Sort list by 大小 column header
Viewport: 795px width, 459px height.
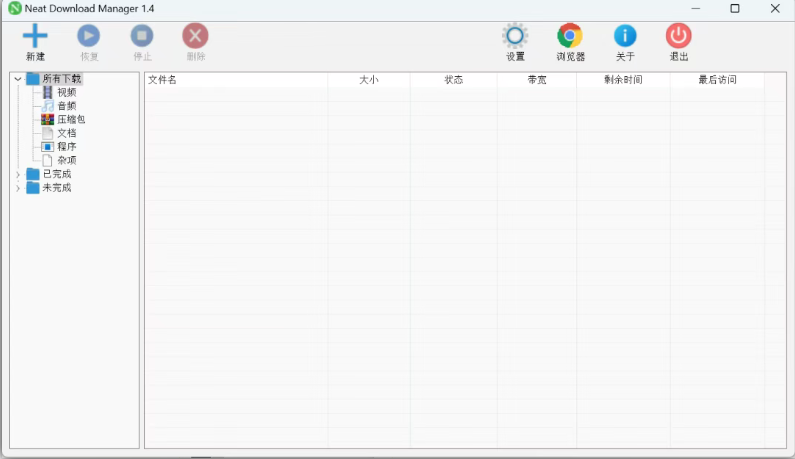click(x=368, y=80)
